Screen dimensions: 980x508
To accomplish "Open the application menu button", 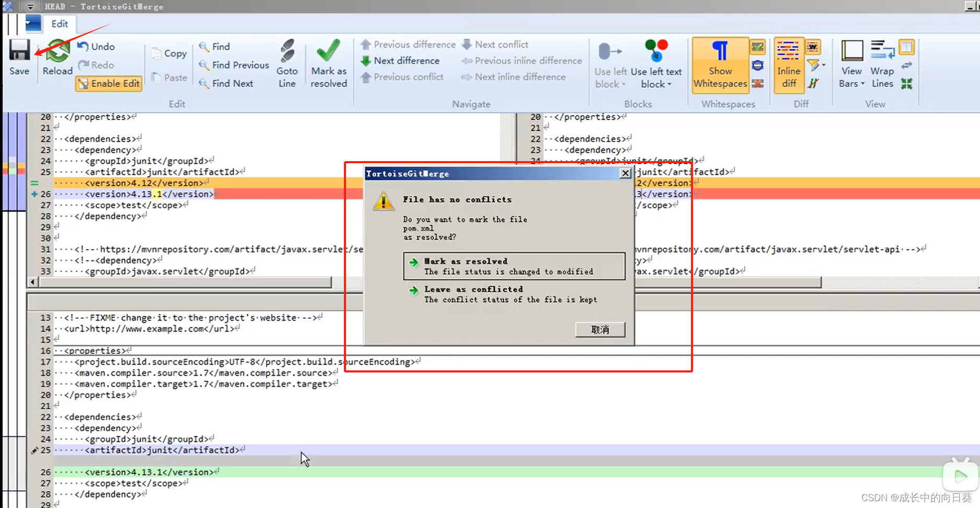I will (x=33, y=24).
